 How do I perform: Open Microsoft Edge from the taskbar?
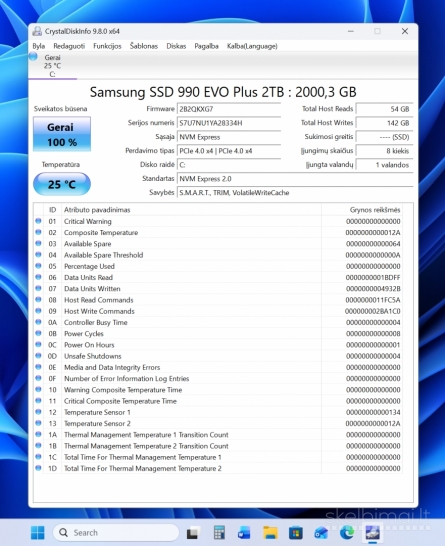[x=347, y=532]
